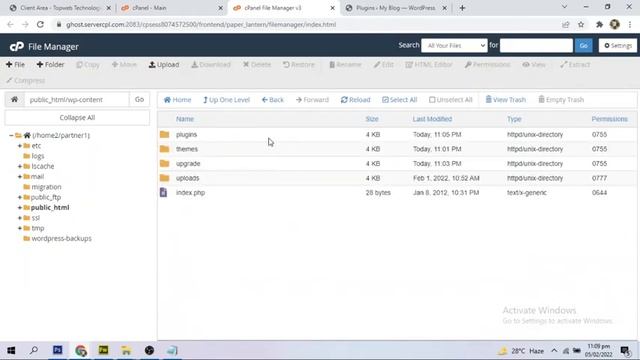Screen dimensions: 640x360
Task: Check Select All files
Action: [400, 100]
